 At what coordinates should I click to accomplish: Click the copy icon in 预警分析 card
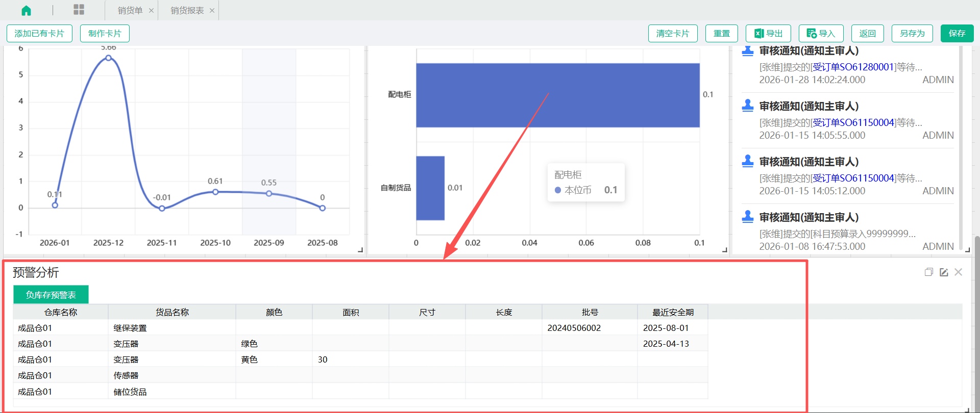(928, 272)
